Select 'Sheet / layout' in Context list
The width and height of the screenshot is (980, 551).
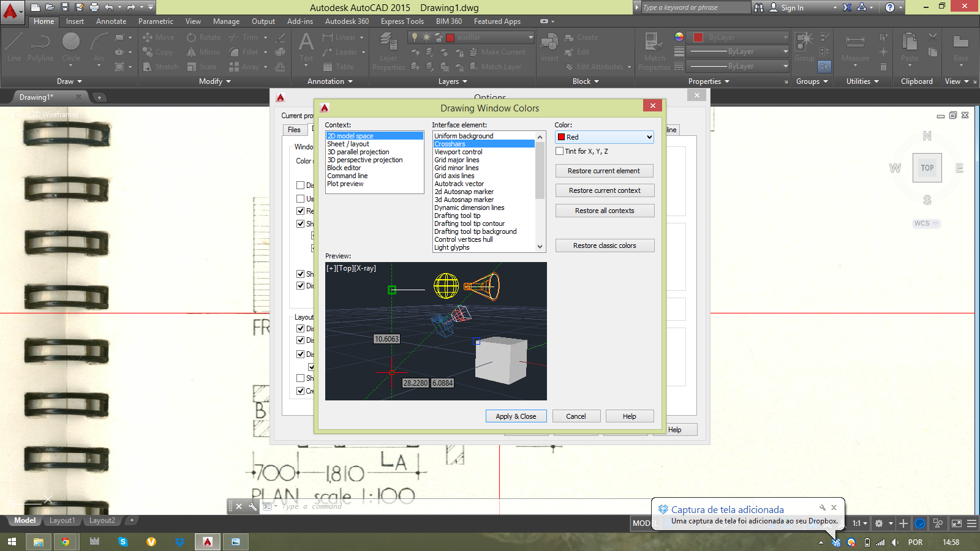[x=348, y=144]
